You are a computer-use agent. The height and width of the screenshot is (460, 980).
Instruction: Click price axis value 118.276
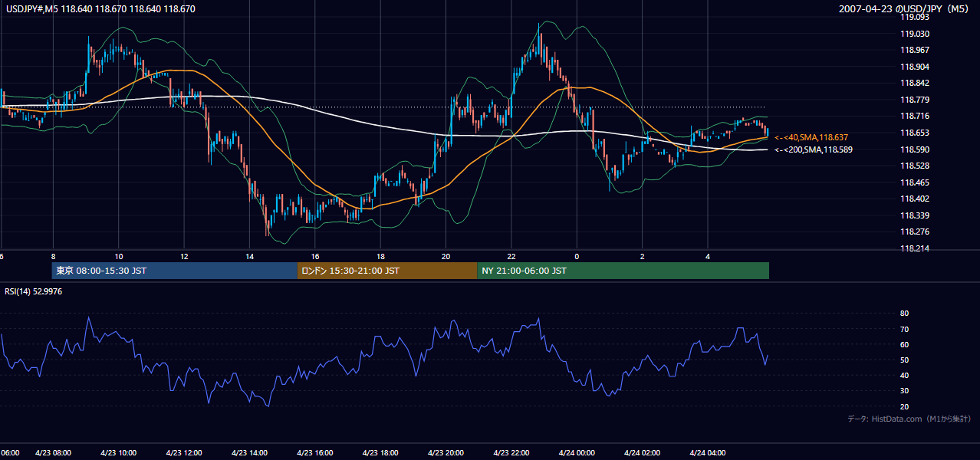click(915, 232)
